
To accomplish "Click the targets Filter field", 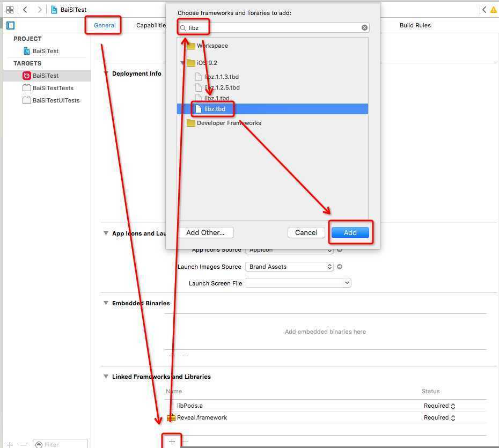I will [61, 444].
